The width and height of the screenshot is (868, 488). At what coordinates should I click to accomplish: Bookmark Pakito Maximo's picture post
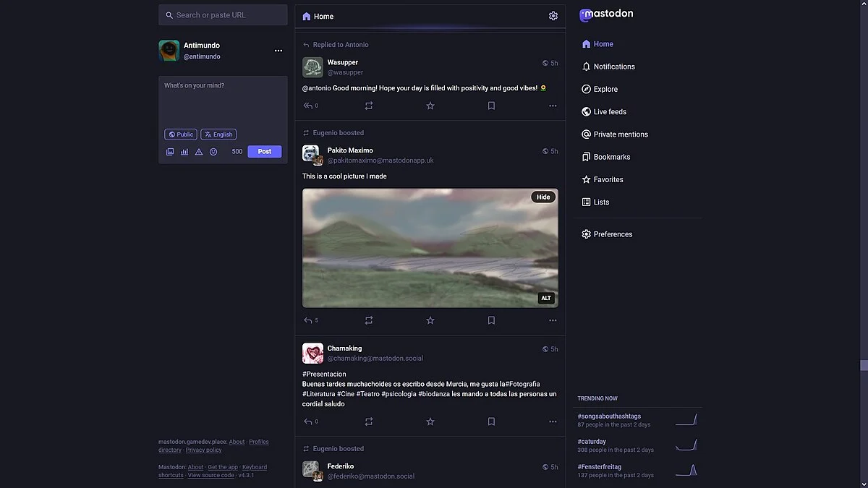pyautogui.click(x=491, y=320)
